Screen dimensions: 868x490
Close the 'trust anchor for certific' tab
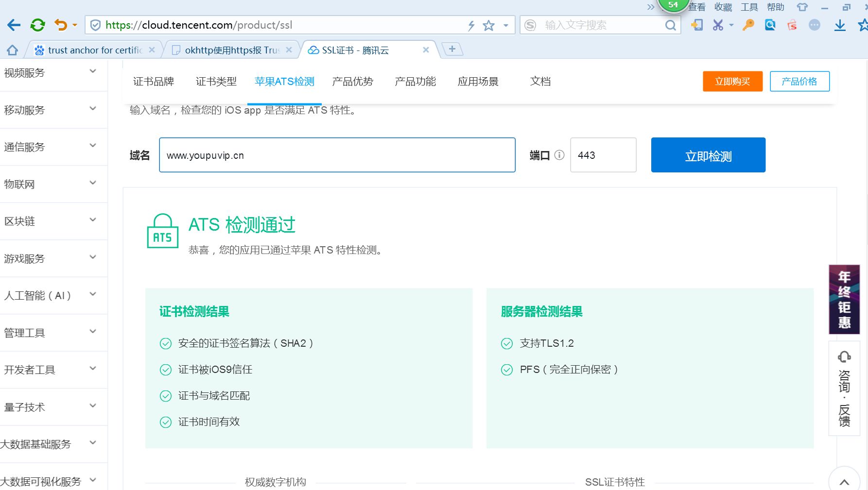(x=152, y=50)
